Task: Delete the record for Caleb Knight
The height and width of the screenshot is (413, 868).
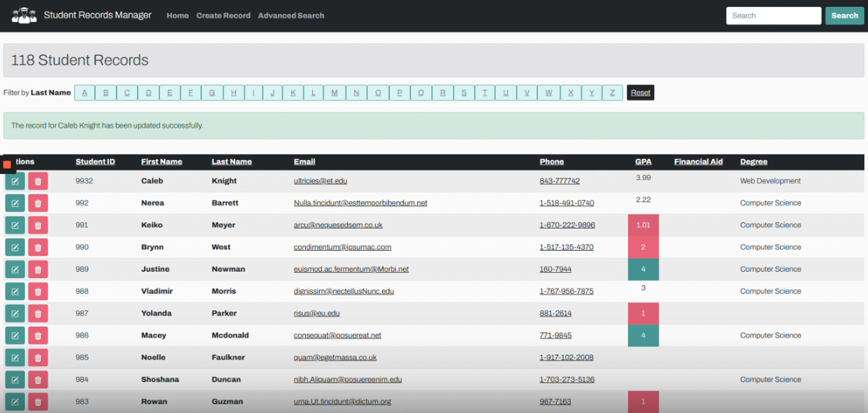Action: click(38, 181)
